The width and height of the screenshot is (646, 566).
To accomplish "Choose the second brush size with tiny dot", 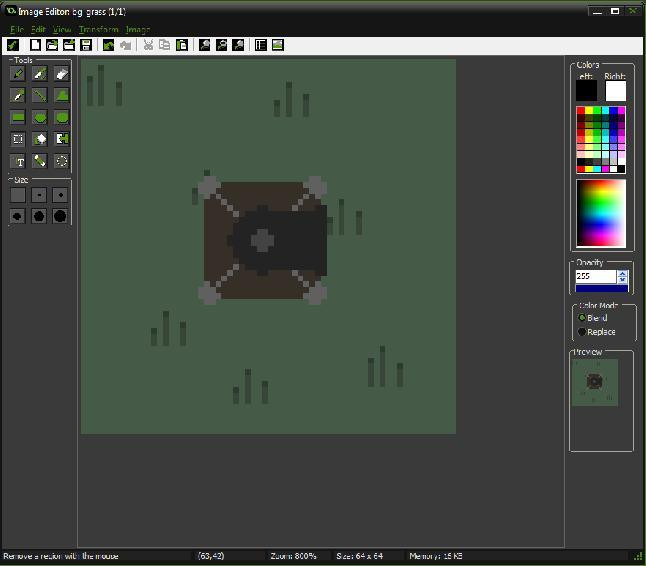I will click(39, 195).
